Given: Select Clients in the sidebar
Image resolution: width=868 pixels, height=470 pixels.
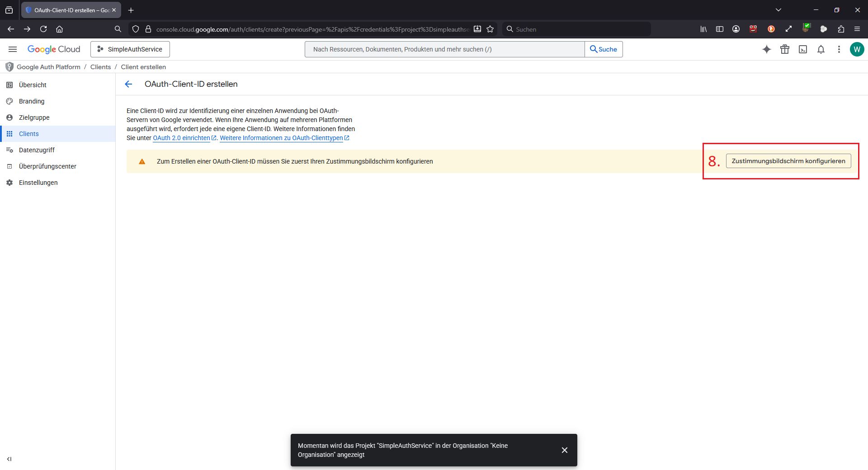Looking at the screenshot, I should tap(58, 134).
